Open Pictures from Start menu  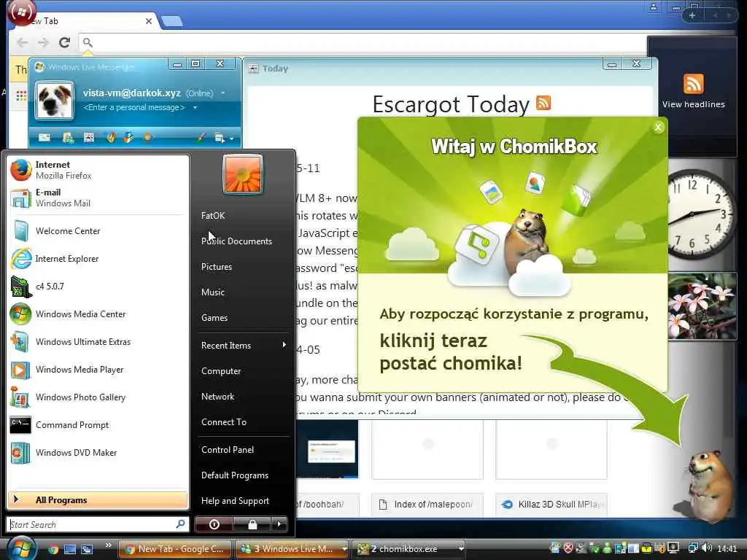coord(217,267)
